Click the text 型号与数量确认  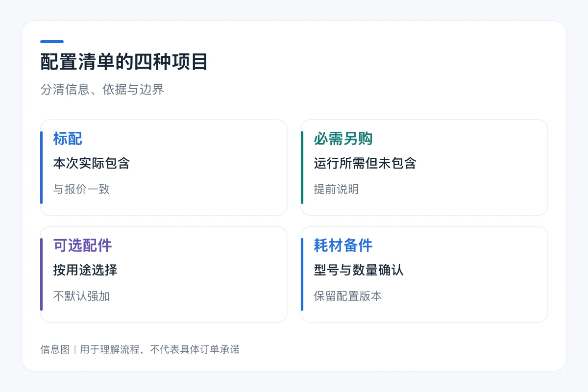358,270
